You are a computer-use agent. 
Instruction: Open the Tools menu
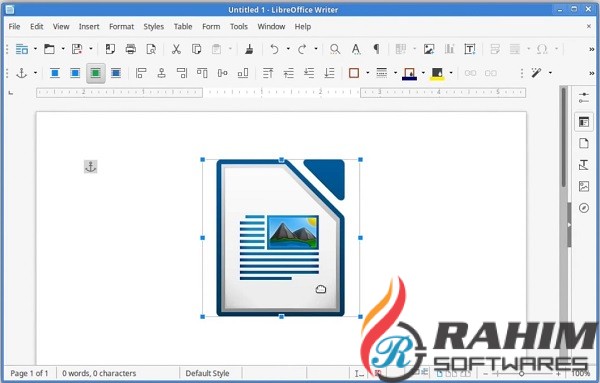239,26
